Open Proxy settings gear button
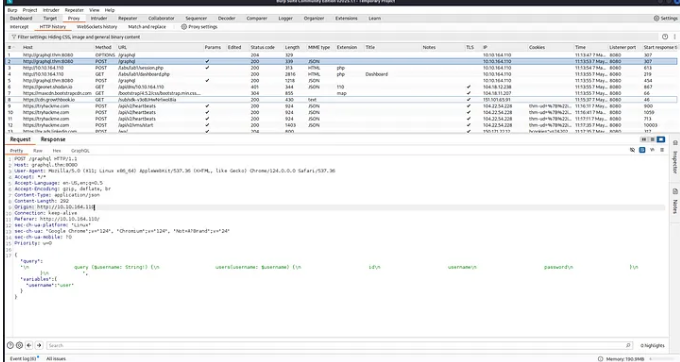The height and width of the screenshot is (362, 680). pyautogui.click(x=199, y=27)
